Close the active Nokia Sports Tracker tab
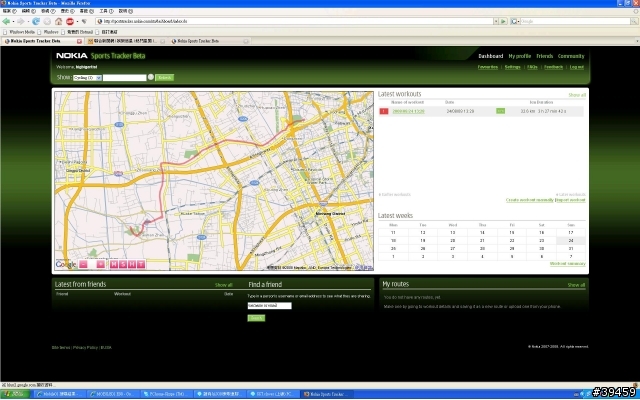The width and height of the screenshot is (640, 400). click(79, 41)
